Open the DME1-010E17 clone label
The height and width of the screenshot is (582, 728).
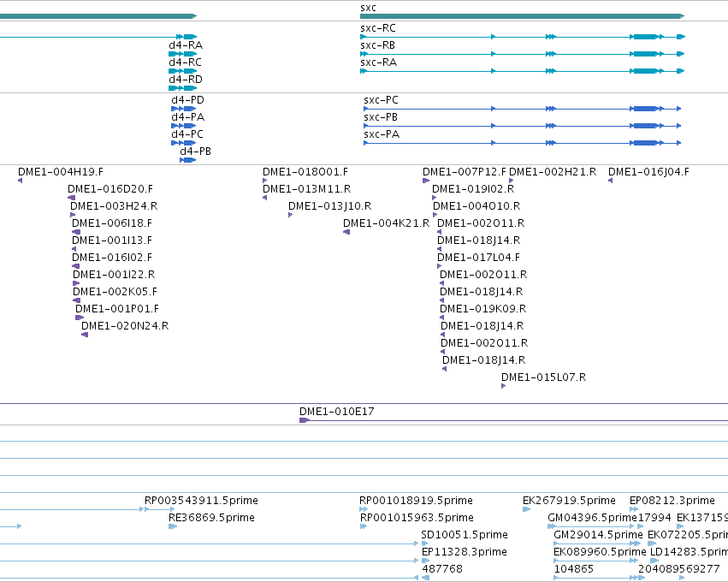336,412
